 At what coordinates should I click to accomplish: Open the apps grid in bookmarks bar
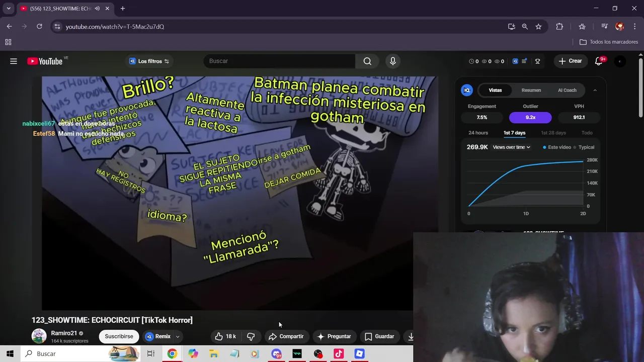pyautogui.click(x=8, y=42)
